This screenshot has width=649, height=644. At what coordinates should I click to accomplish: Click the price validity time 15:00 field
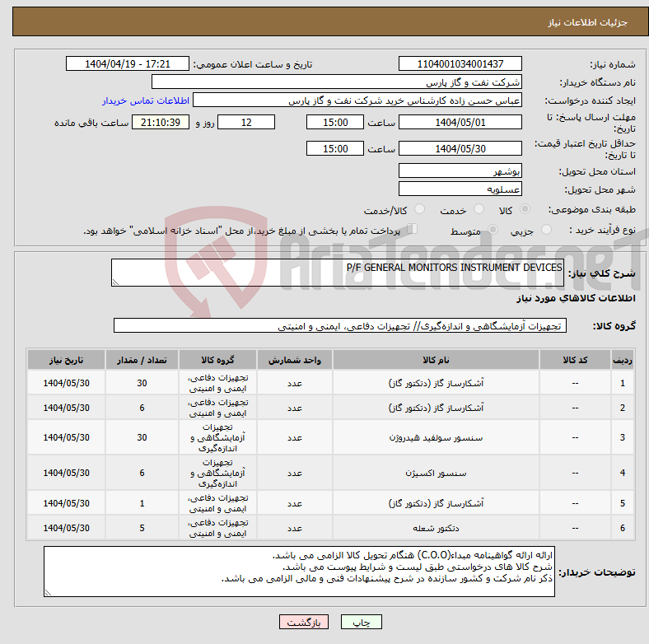(335, 148)
